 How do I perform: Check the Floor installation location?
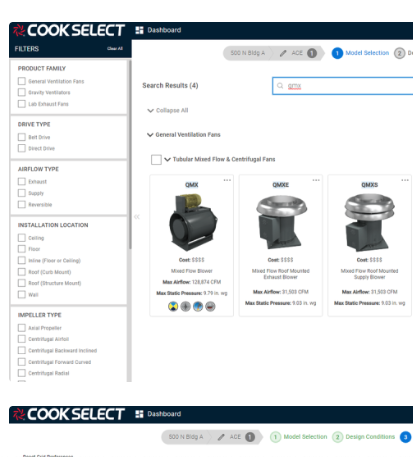click(x=22, y=249)
